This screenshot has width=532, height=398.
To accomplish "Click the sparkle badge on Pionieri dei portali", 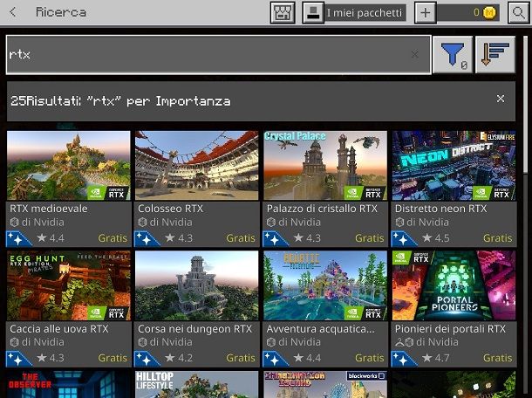I will coord(402,359).
